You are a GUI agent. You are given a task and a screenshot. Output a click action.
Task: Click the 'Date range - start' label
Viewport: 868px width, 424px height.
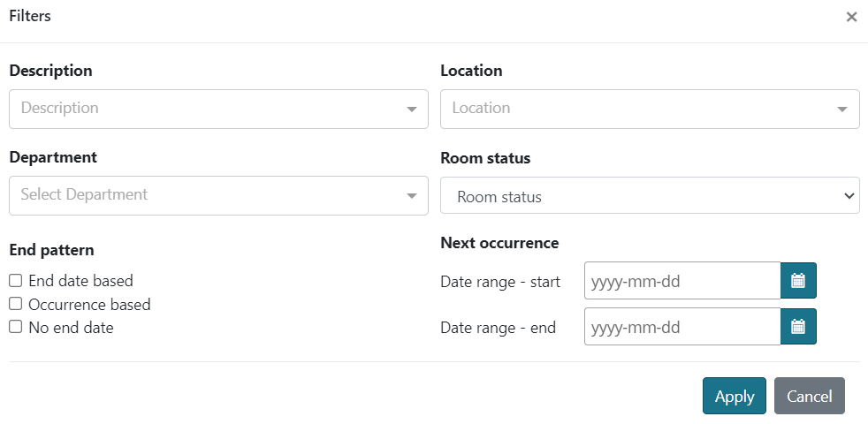click(x=500, y=282)
